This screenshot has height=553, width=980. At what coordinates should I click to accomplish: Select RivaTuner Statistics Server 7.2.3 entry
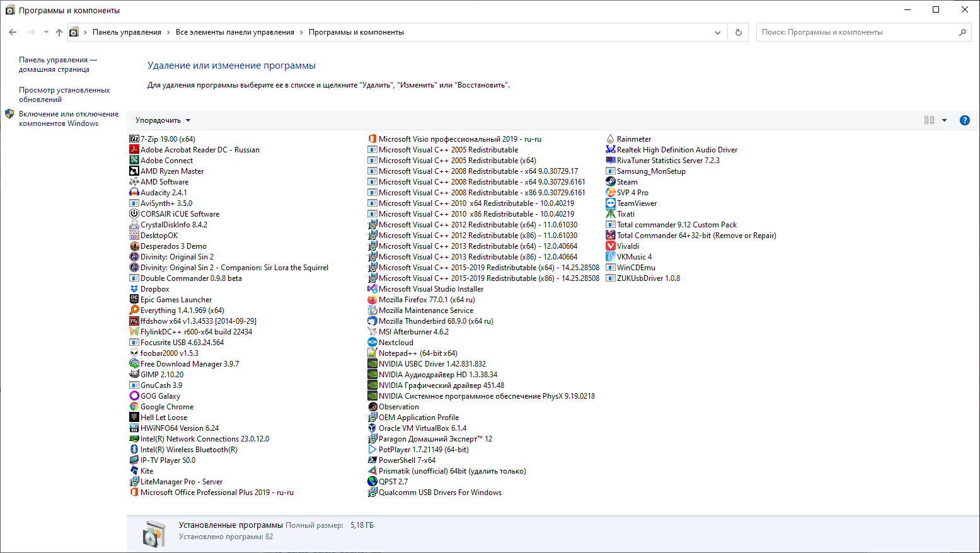663,161
